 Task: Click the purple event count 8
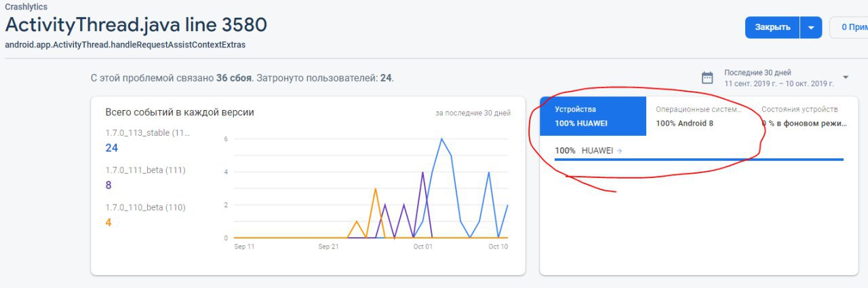click(x=108, y=185)
